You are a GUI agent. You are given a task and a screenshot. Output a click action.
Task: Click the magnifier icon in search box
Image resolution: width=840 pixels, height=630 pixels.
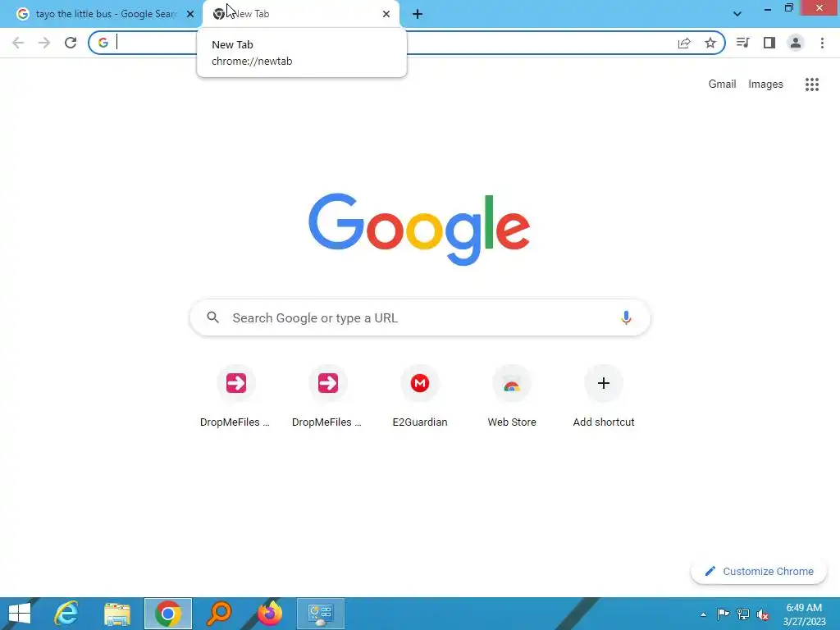click(x=212, y=317)
